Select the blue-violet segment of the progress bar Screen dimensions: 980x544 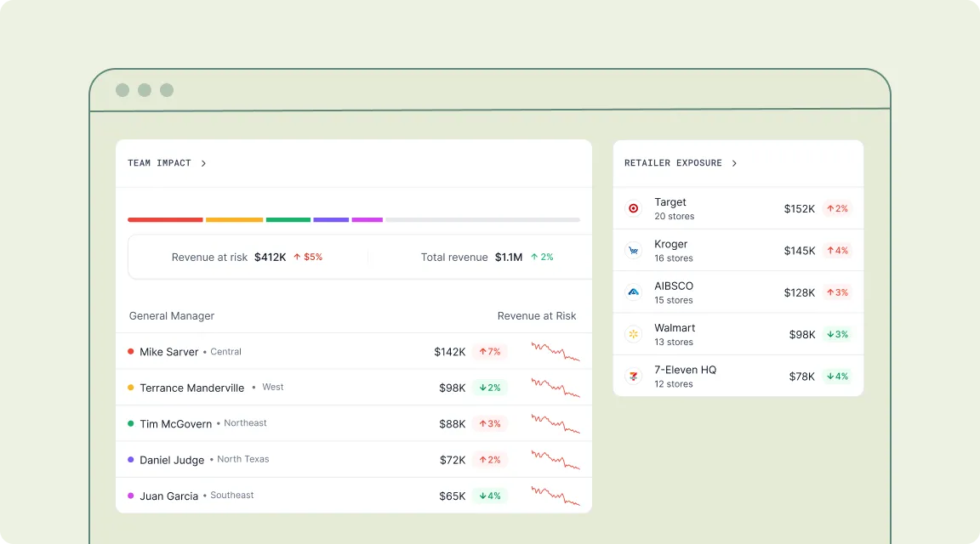[x=331, y=220]
